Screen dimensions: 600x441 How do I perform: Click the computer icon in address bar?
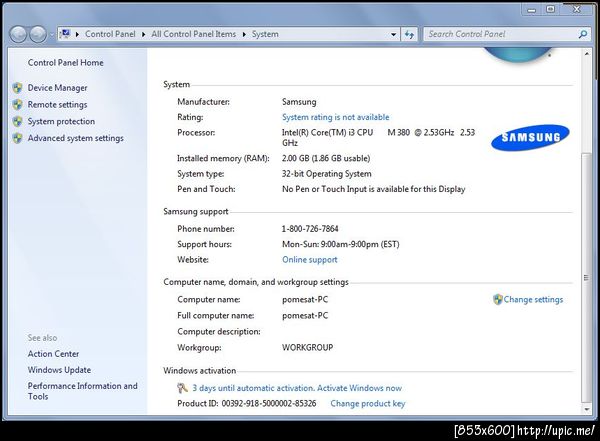[65, 34]
